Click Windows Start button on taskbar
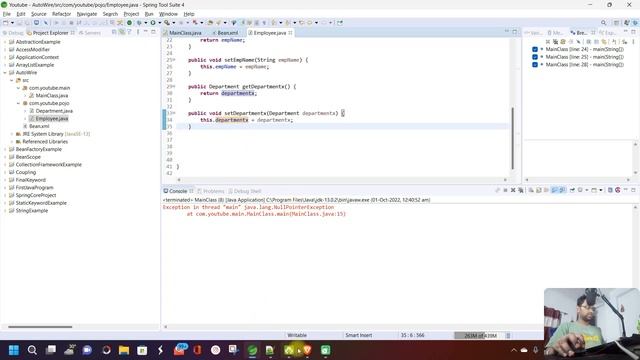Image resolution: width=640 pixels, height=360 pixels. 14,350
